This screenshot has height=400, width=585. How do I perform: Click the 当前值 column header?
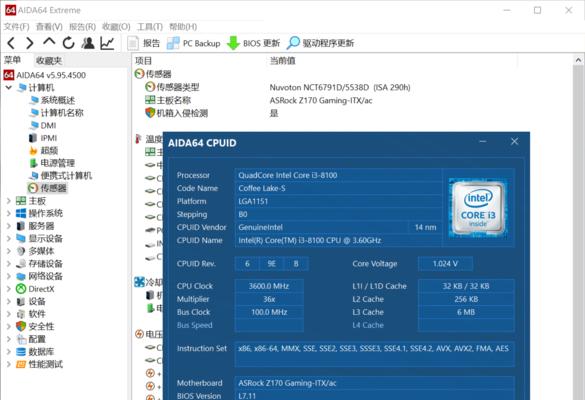(282, 60)
